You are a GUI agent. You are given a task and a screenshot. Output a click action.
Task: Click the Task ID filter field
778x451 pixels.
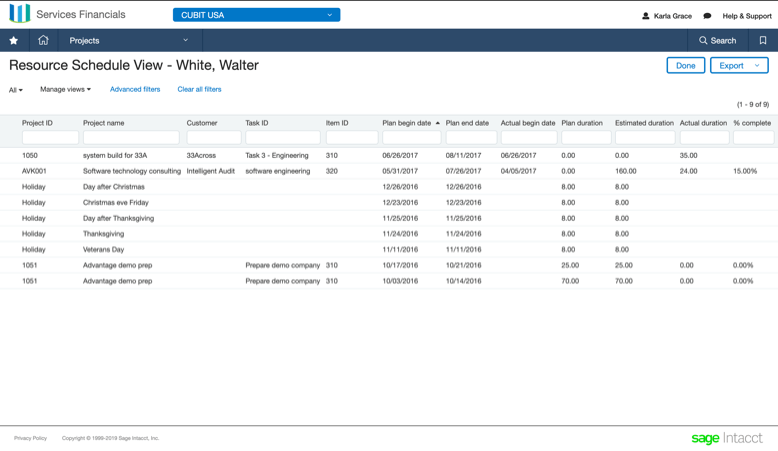[283, 137]
